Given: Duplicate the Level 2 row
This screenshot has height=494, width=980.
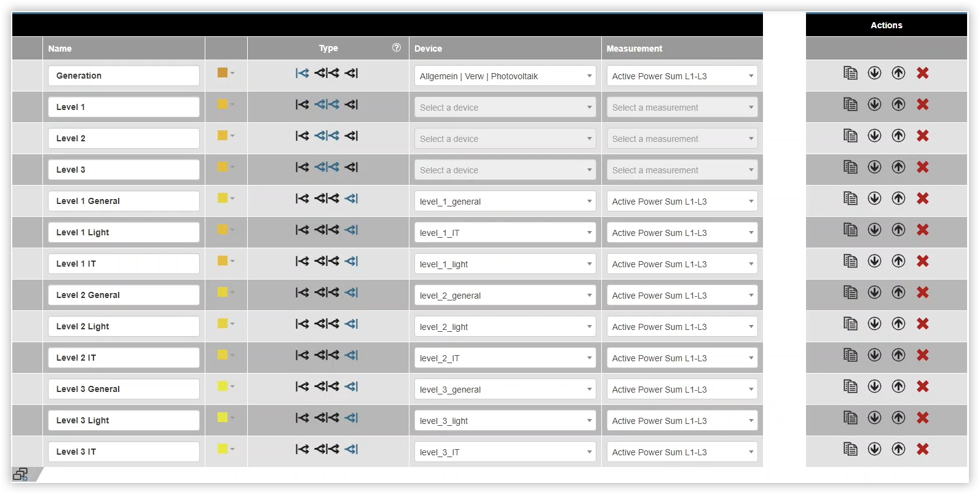Looking at the screenshot, I should click(850, 136).
